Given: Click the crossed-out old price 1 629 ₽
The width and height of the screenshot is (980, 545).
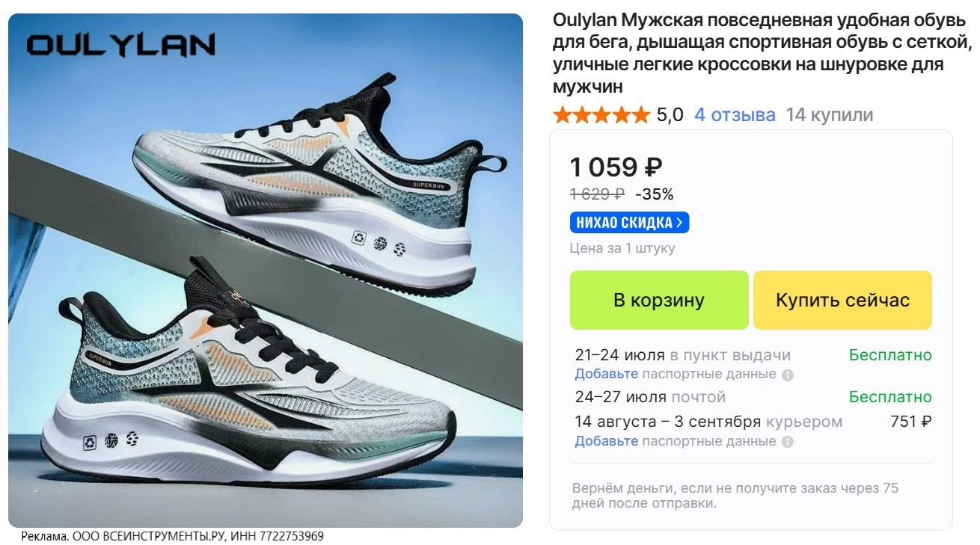Looking at the screenshot, I should pos(597,194).
